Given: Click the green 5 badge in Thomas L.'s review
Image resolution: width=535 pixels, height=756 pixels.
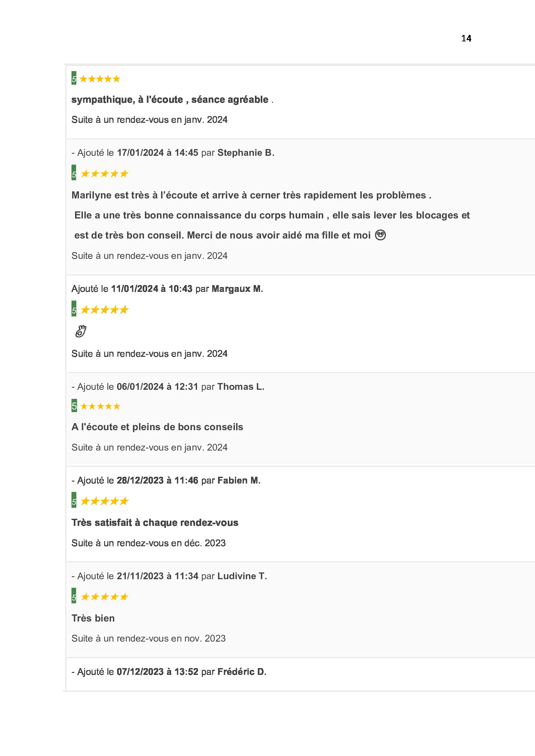Looking at the screenshot, I should pyautogui.click(x=74, y=406).
